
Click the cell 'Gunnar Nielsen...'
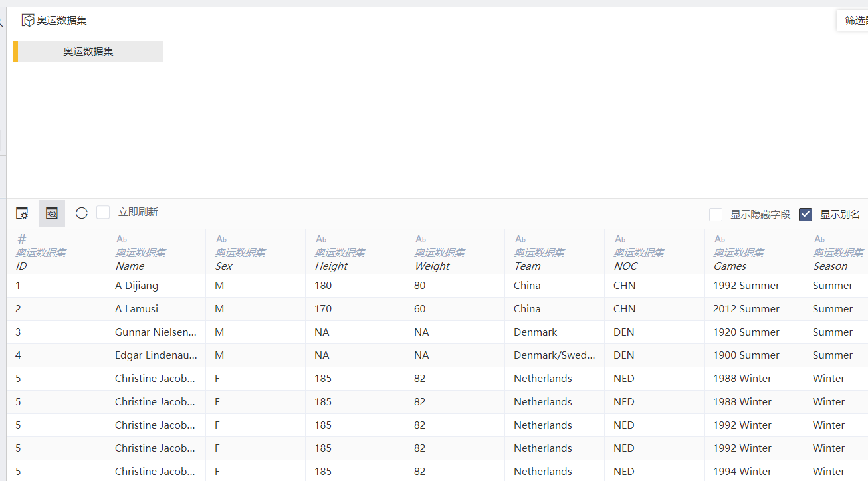coord(156,332)
